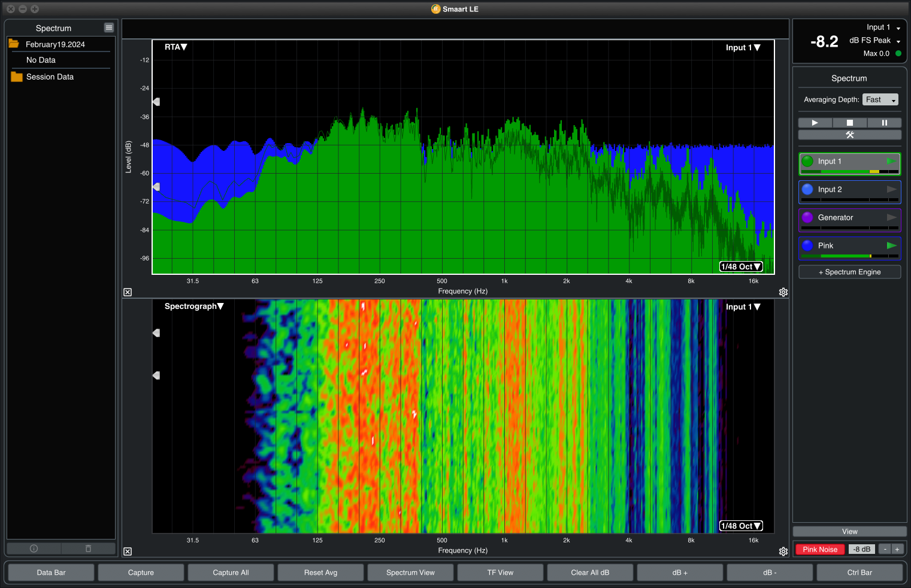
Task: Open 1/48 Oct banding dropdown on Spectrograph
Action: click(741, 526)
